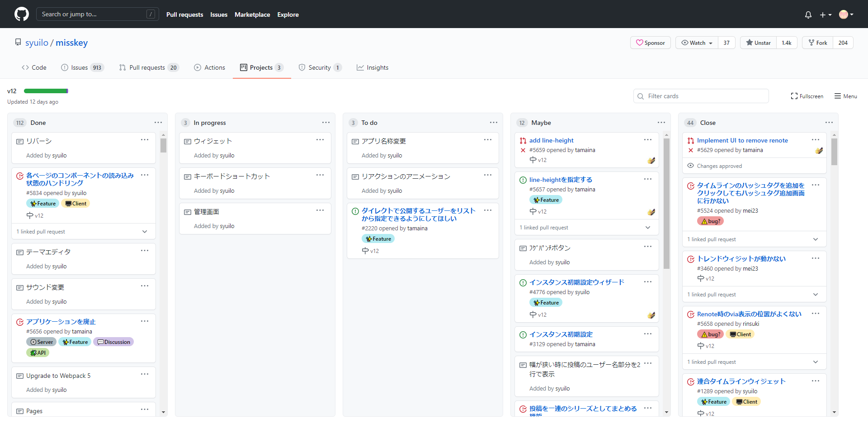Open options for the Upgrade to Webpack 5 card
The image size is (868, 424).
[x=145, y=374]
